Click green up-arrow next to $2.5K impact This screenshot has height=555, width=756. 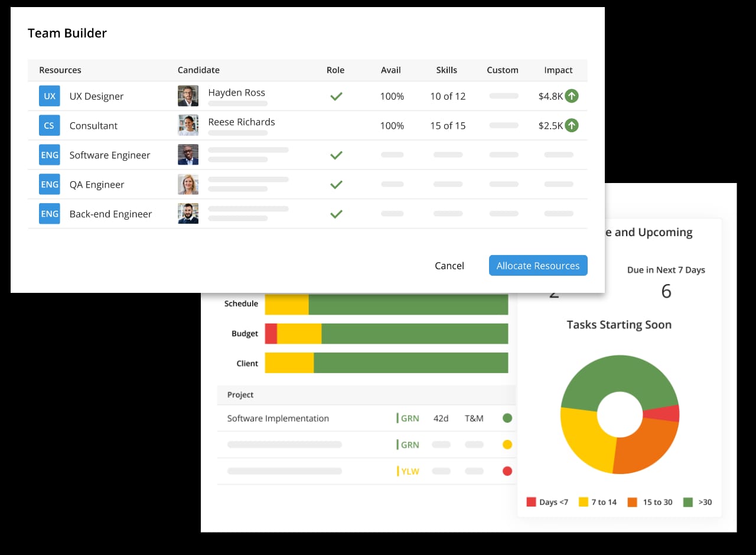[x=571, y=125]
